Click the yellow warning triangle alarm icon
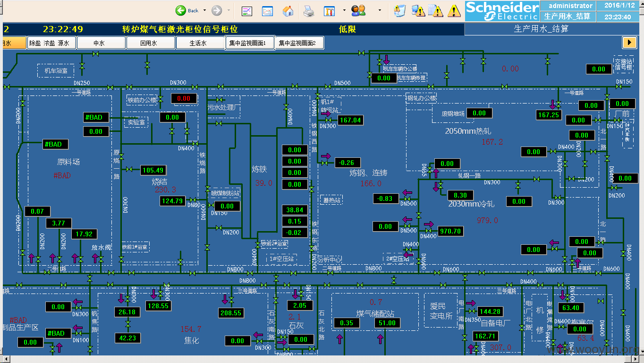Viewport: 644px width, 363px height. pyautogui.click(x=454, y=10)
